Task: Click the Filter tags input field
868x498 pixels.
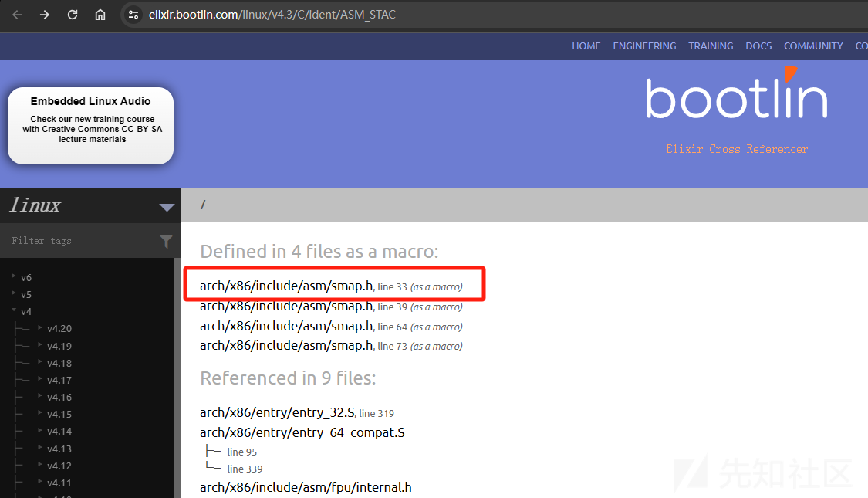Action: tap(80, 241)
